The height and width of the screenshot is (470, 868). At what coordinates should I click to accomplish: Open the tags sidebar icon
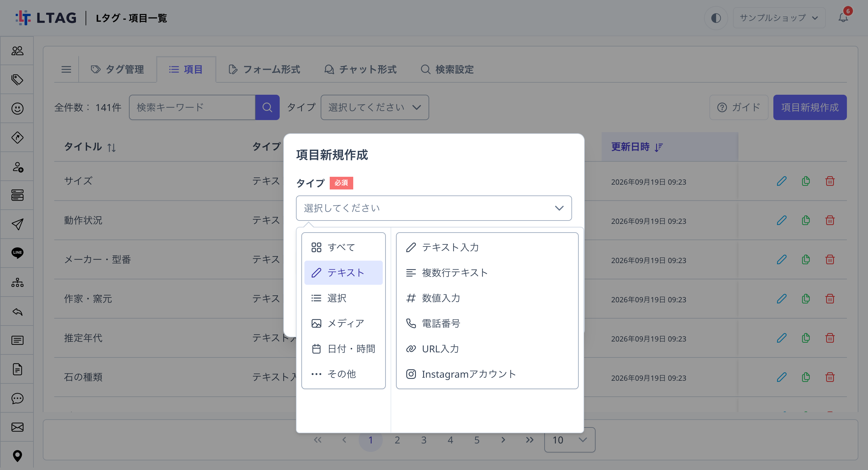17,80
